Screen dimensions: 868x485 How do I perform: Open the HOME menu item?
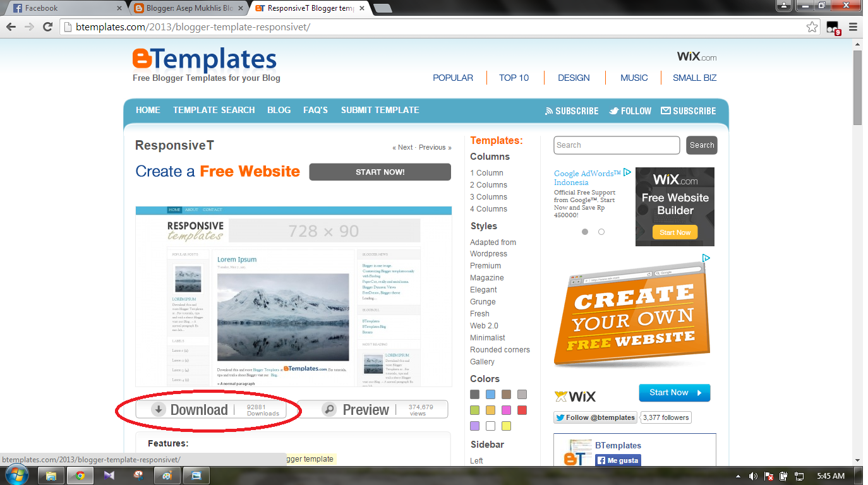coord(148,110)
